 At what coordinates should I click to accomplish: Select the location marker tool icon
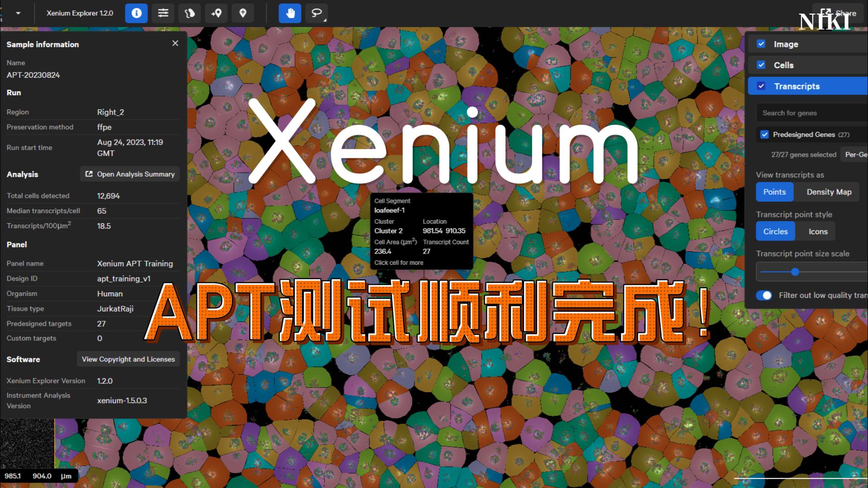(x=243, y=13)
